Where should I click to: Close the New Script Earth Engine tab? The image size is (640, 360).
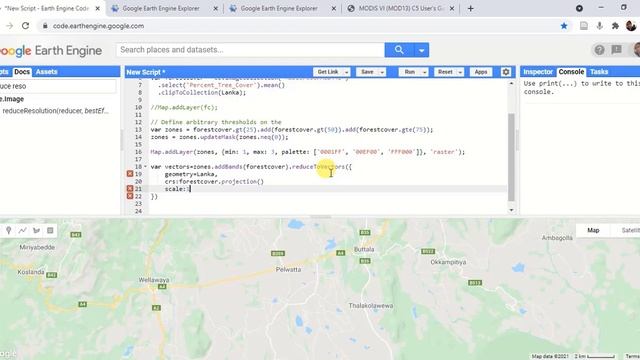[98, 8]
